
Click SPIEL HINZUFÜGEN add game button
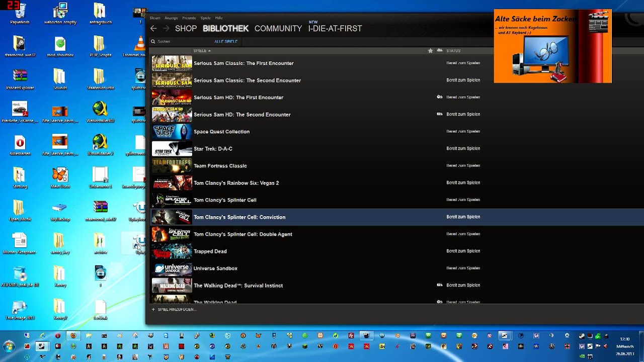[174, 310]
